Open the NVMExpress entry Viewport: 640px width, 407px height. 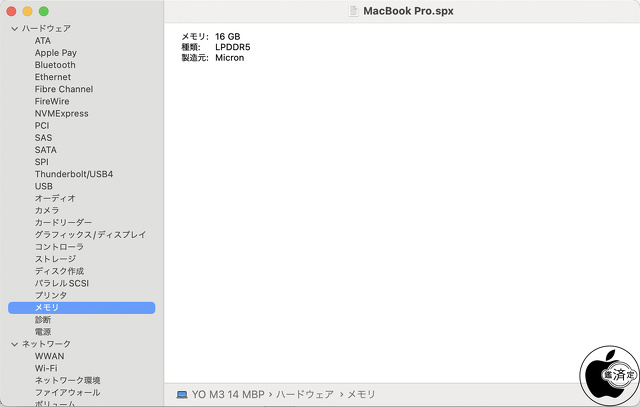[x=61, y=113]
